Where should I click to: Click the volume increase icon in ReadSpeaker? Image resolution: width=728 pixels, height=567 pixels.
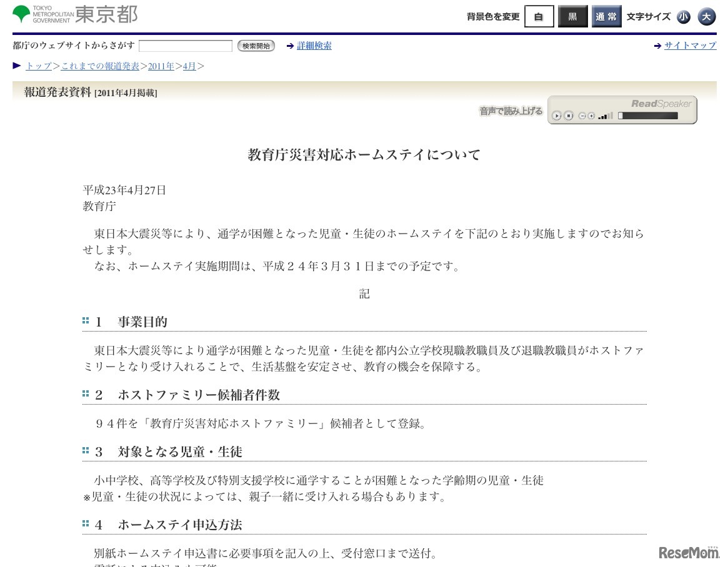coord(591,116)
